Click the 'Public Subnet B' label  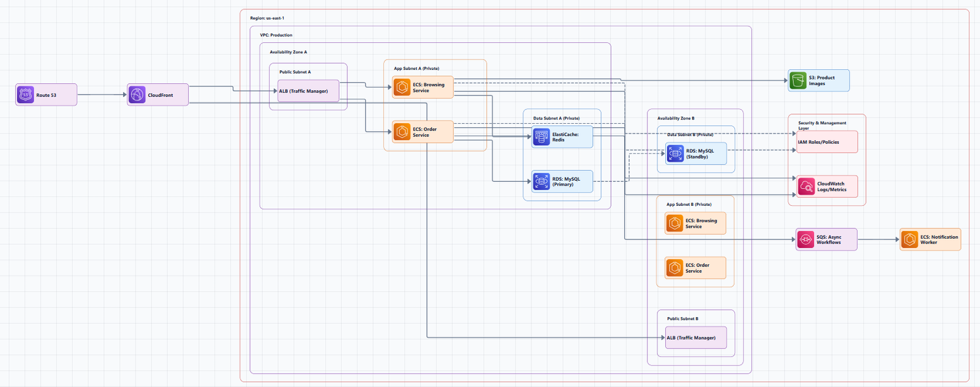click(x=683, y=318)
